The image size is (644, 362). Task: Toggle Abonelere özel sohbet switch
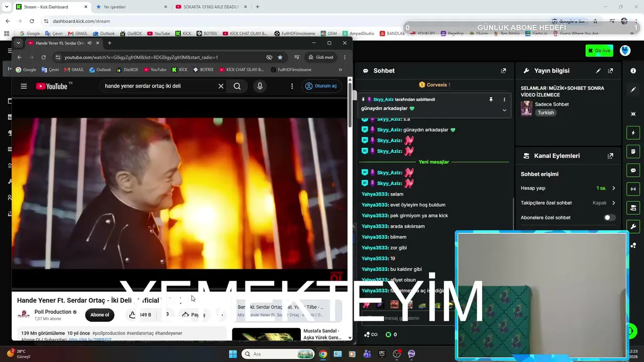pyautogui.click(x=609, y=218)
